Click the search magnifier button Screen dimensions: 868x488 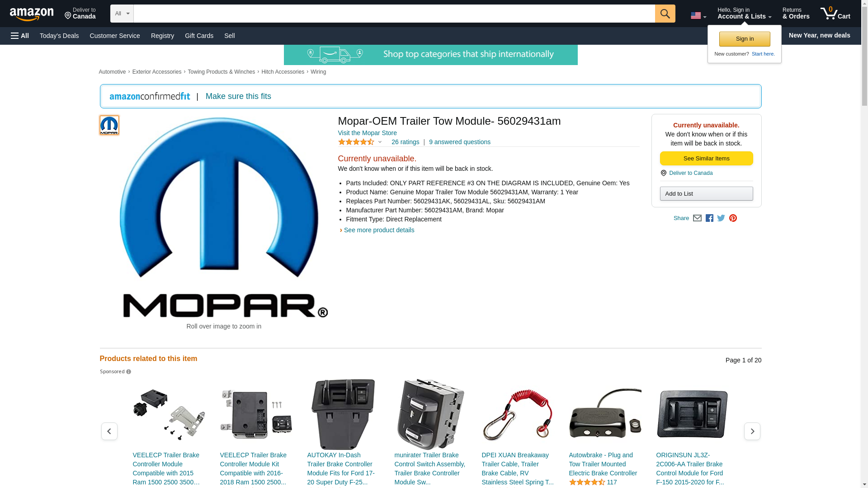[665, 14]
